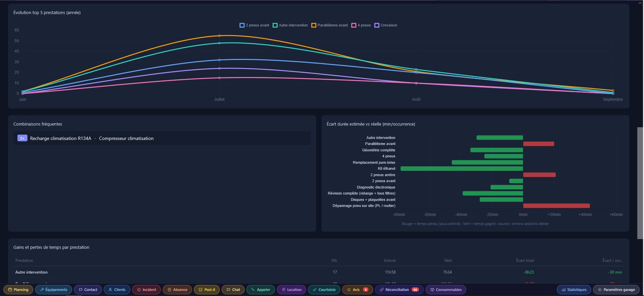The image size is (644, 296).
Task: Click the red Dépannage pneu sur site bar
Action: click(x=557, y=206)
